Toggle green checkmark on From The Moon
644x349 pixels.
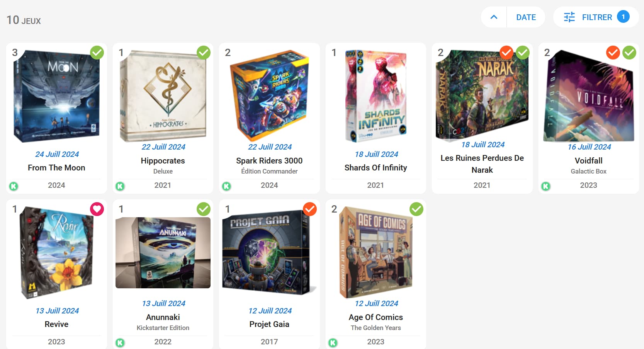97,52
